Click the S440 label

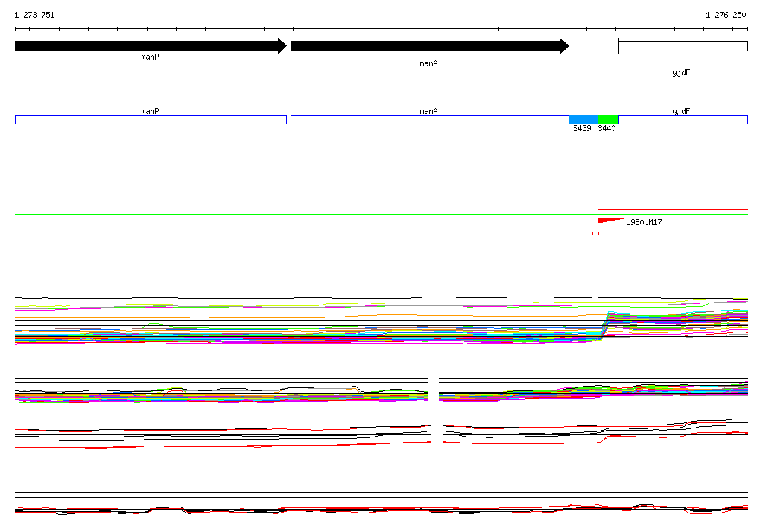[607, 128]
